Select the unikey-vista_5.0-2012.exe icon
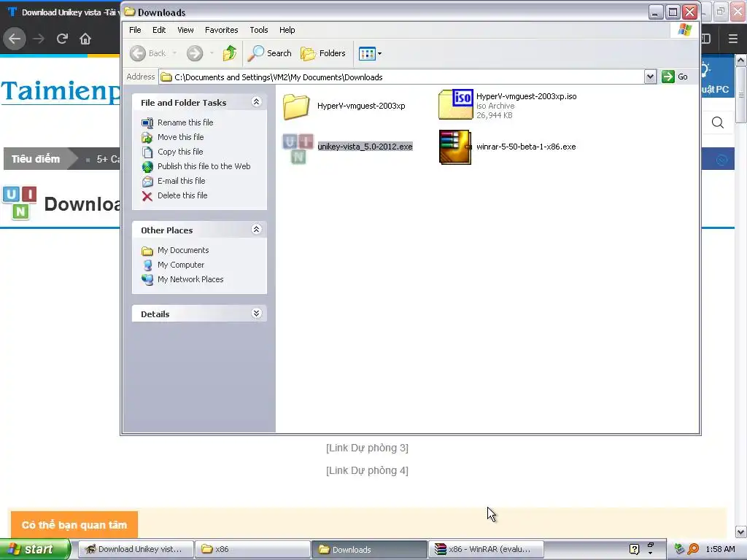Viewport: 747px width, 560px height. click(x=298, y=147)
